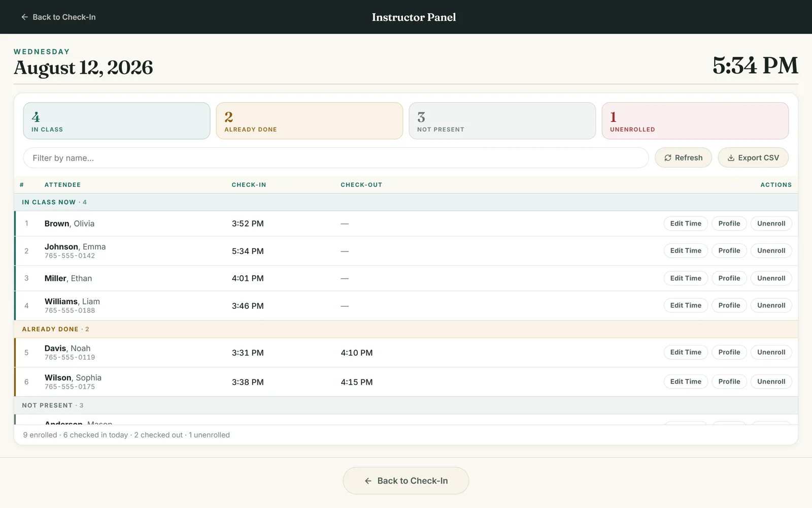This screenshot has width=812, height=508.
Task: Focus the Filter by name field
Action: pyautogui.click(x=336, y=158)
